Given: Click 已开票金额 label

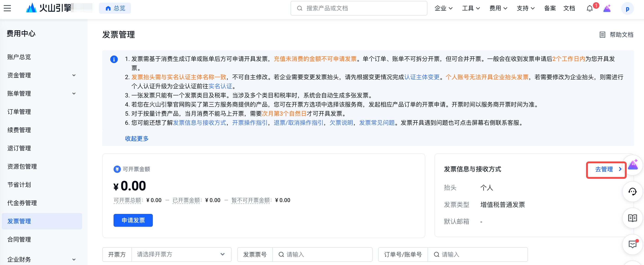Looking at the screenshot, I should click(x=186, y=200).
